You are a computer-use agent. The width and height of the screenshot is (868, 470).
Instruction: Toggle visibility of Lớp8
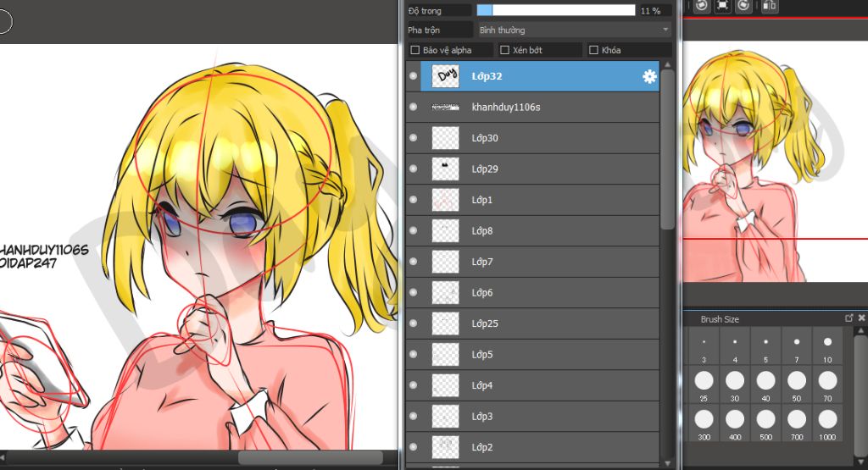[x=413, y=230]
